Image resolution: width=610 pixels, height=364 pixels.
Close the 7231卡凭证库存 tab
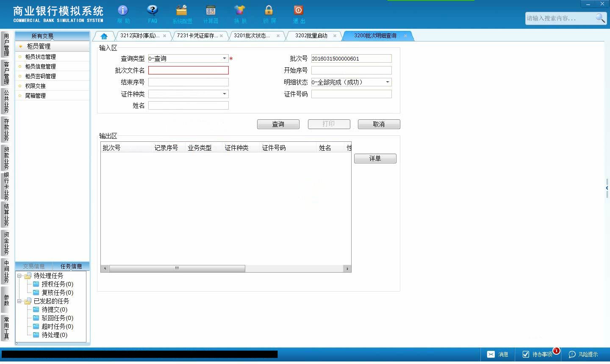(221, 36)
